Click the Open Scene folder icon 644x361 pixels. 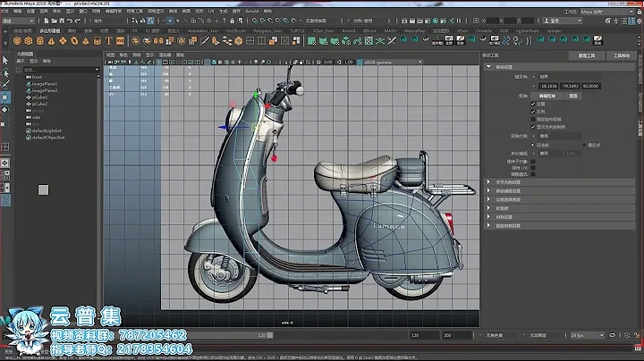(x=54, y=21)
